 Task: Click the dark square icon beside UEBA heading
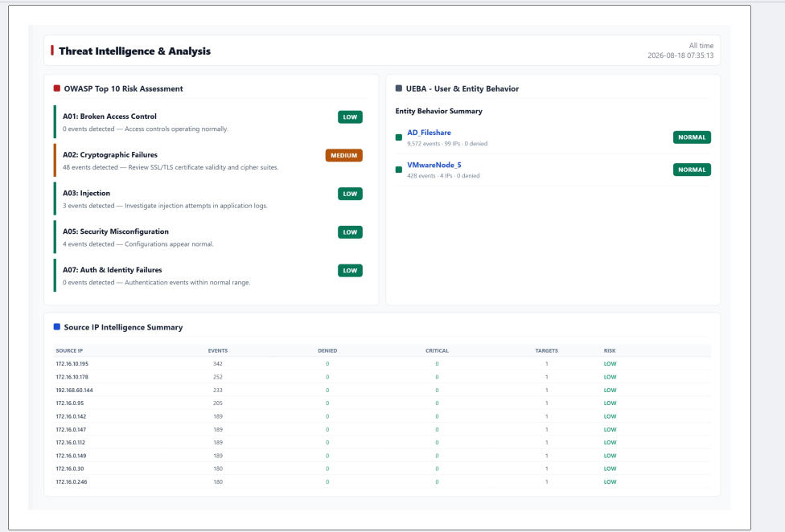(x=399, y=88)
